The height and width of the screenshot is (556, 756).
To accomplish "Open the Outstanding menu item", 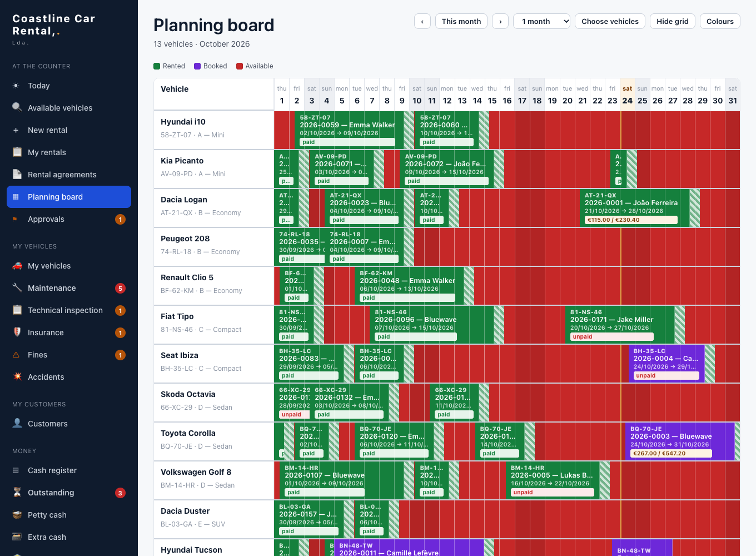I will pos(69,493).
